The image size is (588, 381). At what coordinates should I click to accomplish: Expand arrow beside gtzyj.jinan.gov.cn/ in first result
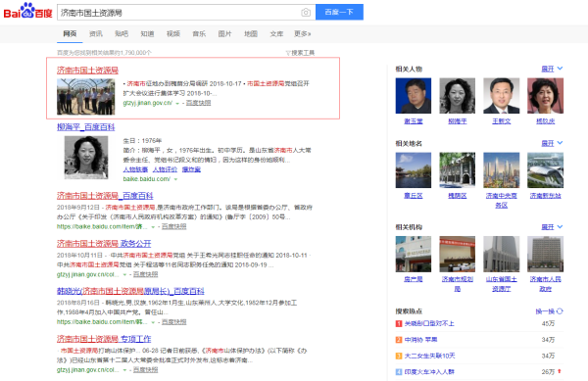[177, 104]
